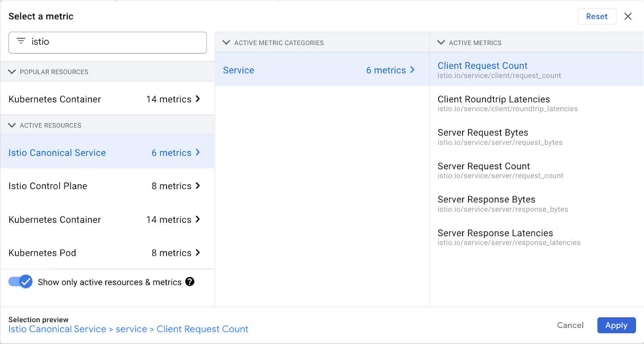Screen dimensions: 644x344
Task: Choose the Server Request Count metric
Action: pyautogui.click(x=537, y=170)
